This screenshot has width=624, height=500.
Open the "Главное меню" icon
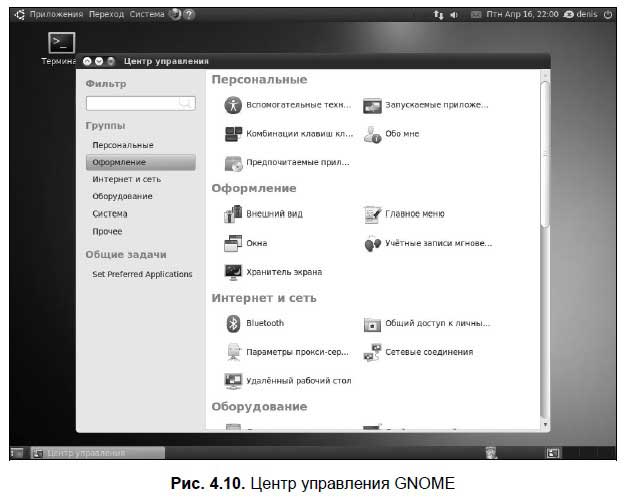(372, 214)
